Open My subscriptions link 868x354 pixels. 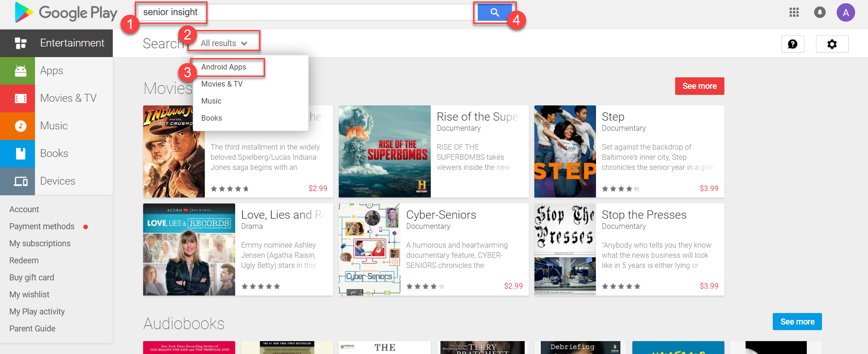40,244
